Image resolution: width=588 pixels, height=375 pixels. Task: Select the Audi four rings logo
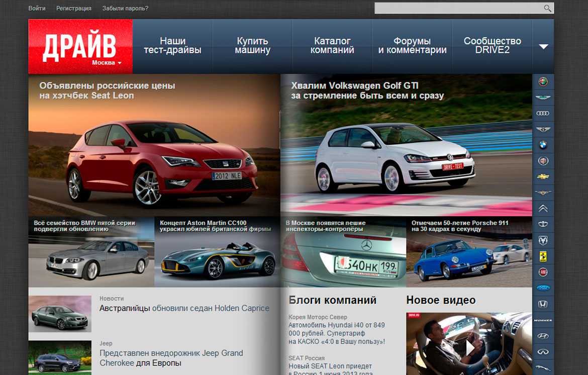[x=543, y=113]
